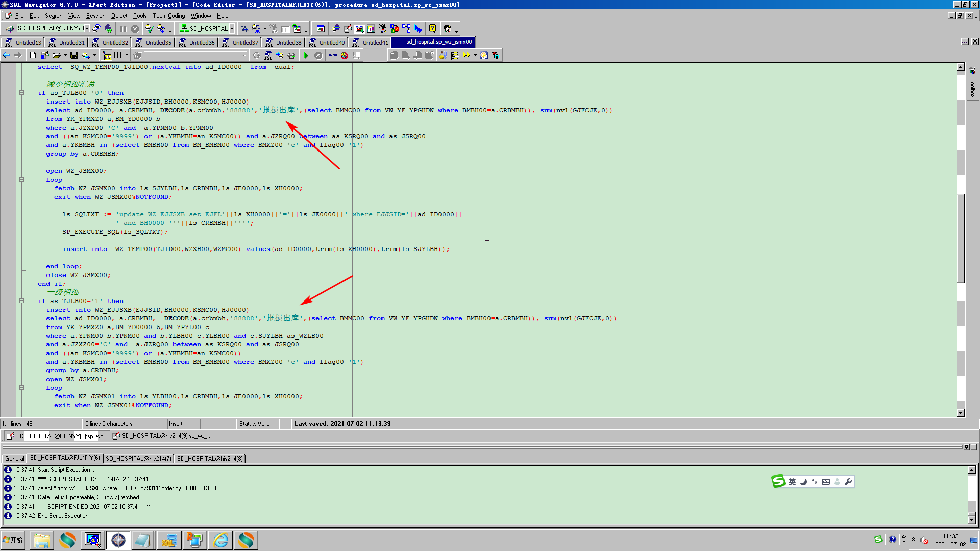
Task: Click the refresh icon in editor toolbar
Action: pyautogui.click(x=256, y=55)
